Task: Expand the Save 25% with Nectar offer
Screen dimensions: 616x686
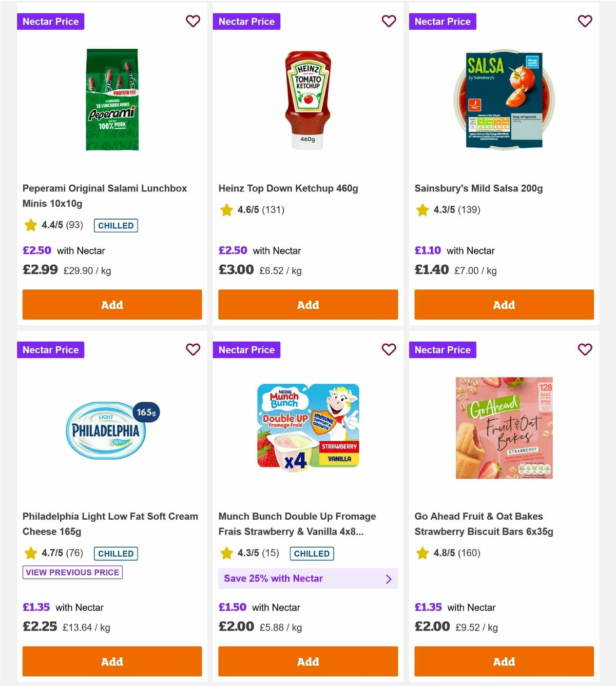Action: (308, 578)
